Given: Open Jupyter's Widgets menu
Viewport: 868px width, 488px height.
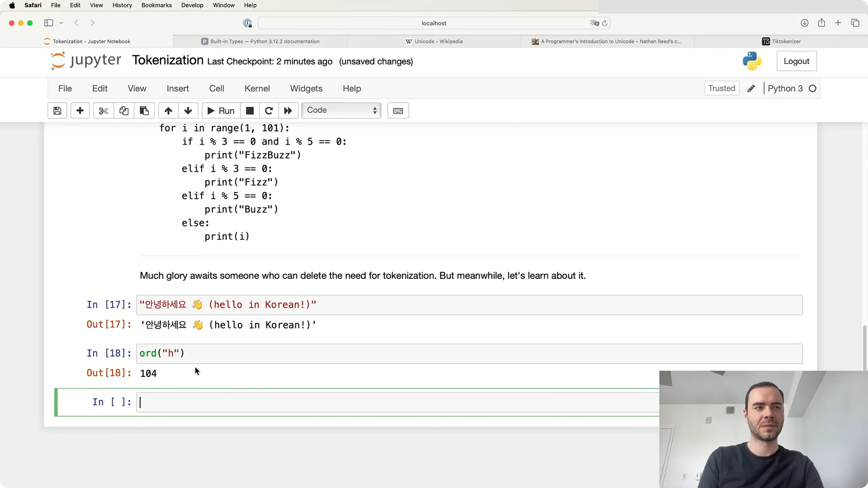Looking at the screenshot, I should click(306, 88).
